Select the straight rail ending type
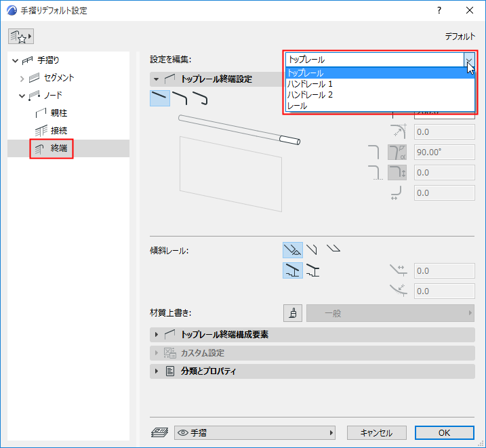 (159, 98)
